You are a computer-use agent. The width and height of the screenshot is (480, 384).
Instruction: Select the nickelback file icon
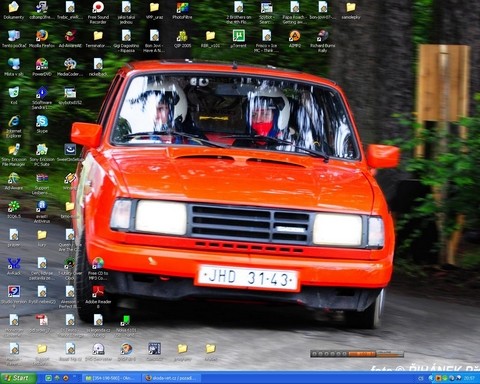98,67
